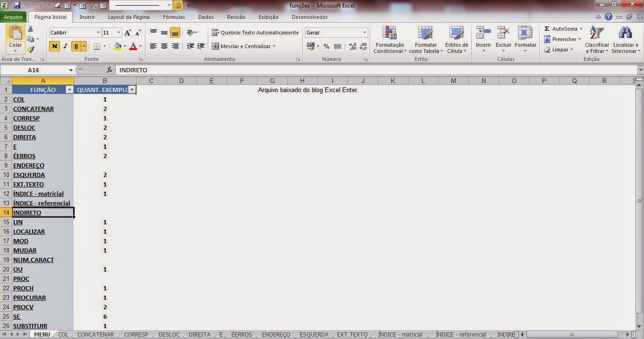
Task: Open the font size 11 dropdown
Action: click(x=119, y=33)
